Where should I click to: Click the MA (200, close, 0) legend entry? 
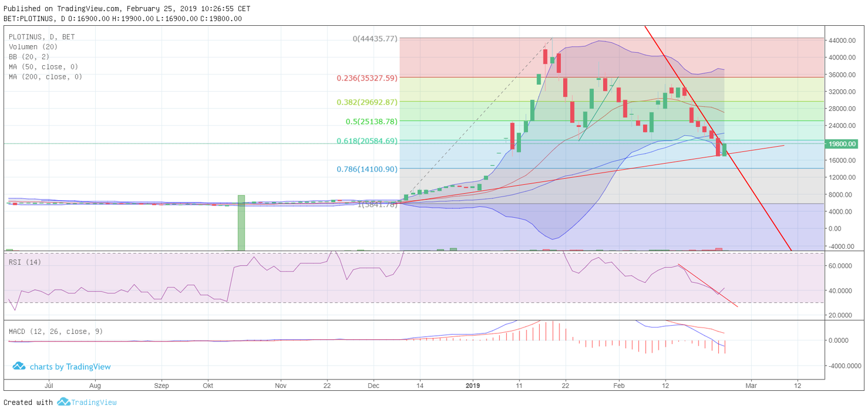[x=45, y=77]
